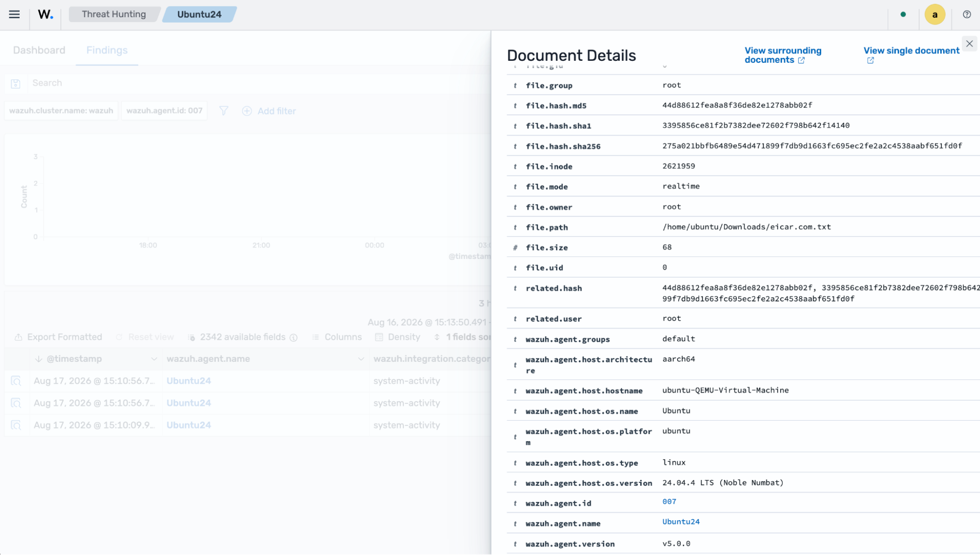Click the filter funnel icon
This screenshot has height=555, width=980.
[224, 111]
